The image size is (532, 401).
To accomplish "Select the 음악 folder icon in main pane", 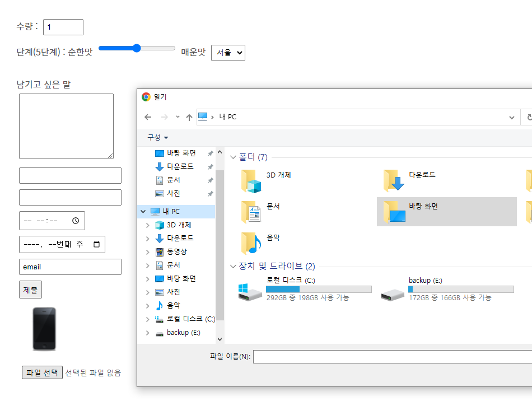I will [251, 243].
